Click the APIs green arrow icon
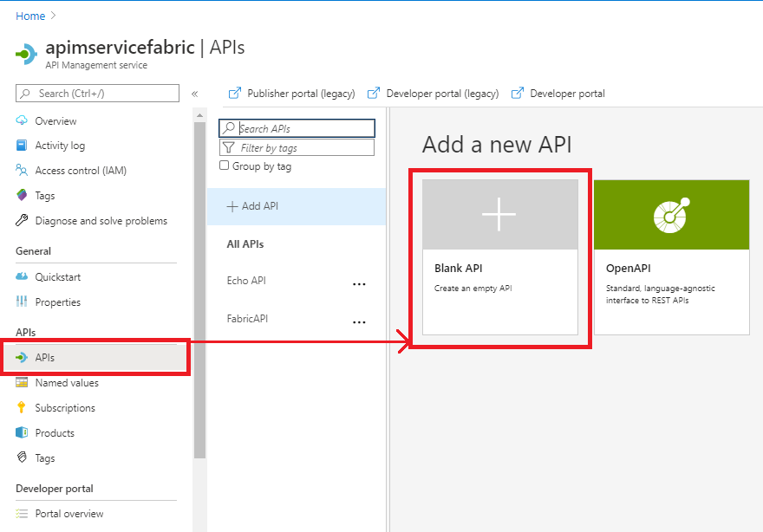Viewport: 763px width, 532px height. [x=22, y=358]
